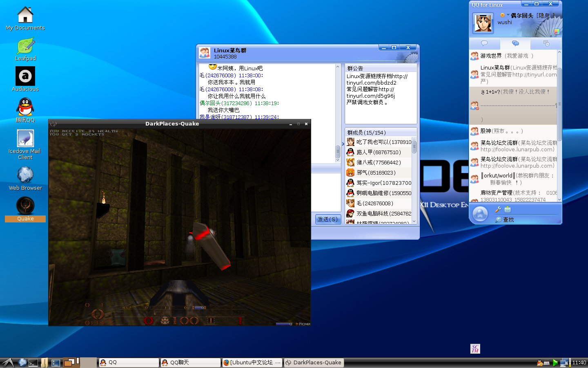Launch Audacious desktop icon
Screen dimensions: 588x368
click(x=25, y=79)
